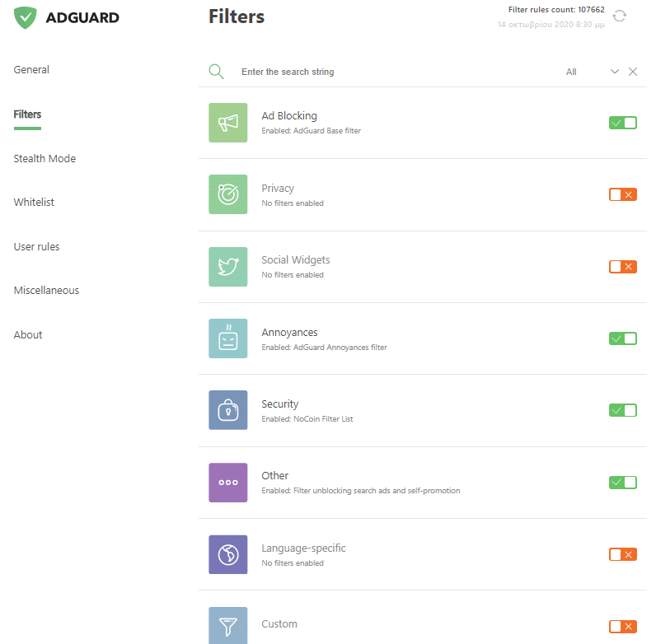Click the magnifier search icon
Viewport: 656px width, 644px height.
[216, 72]
